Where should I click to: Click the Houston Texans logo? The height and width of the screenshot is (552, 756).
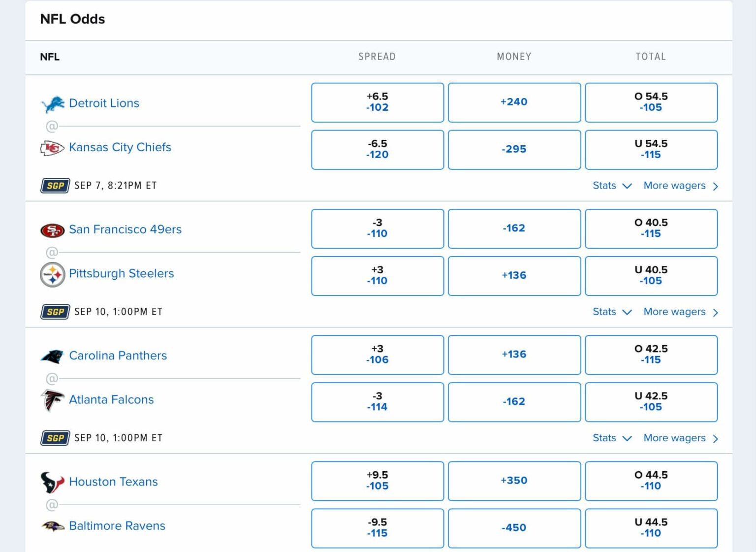pos(52,482)
